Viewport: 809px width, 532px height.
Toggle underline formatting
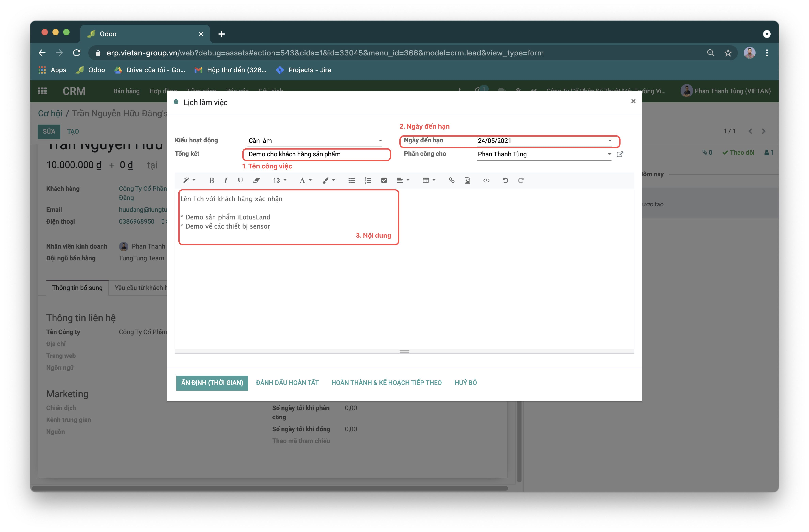(240, 180)
